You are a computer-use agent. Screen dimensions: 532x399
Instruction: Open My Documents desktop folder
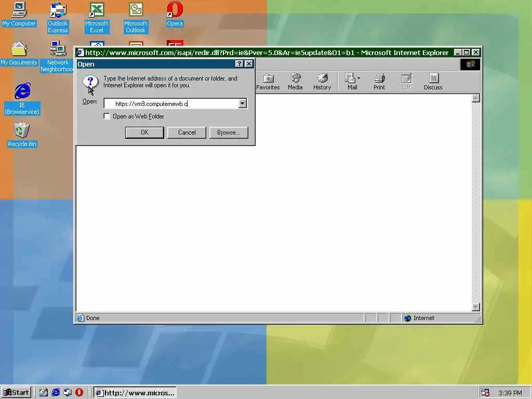click(x=19, y=54)
